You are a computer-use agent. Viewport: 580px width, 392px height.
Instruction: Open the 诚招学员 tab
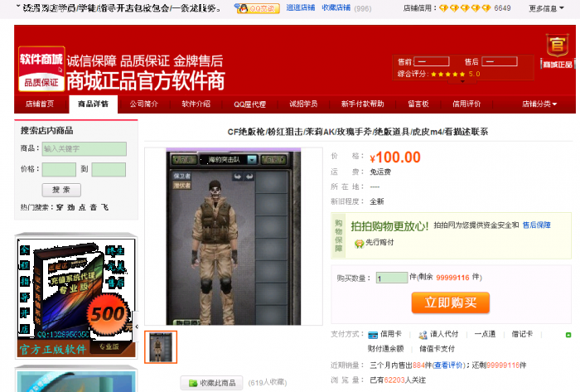[303, 104]
